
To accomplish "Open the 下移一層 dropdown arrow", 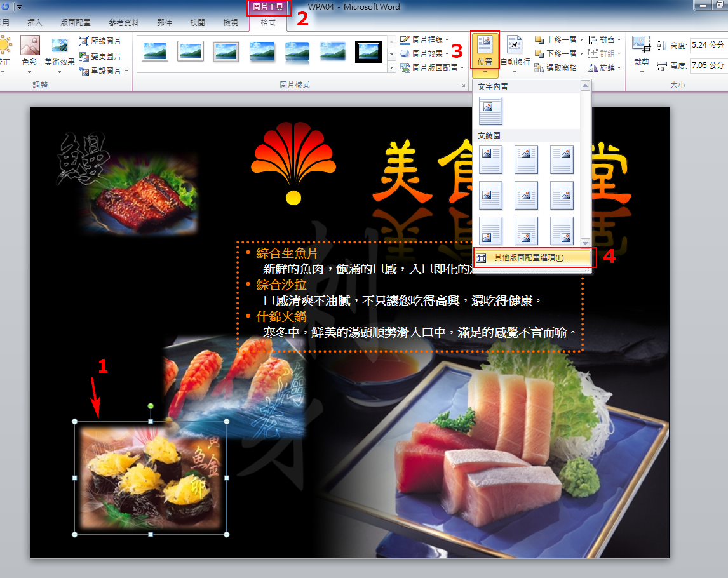I will coord(581,53).
